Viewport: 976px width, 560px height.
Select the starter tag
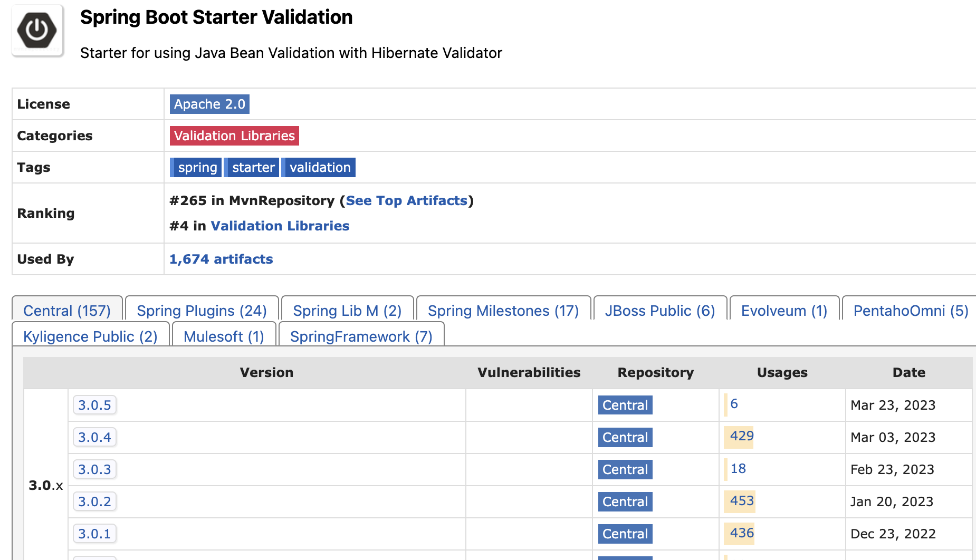(252, 167)
